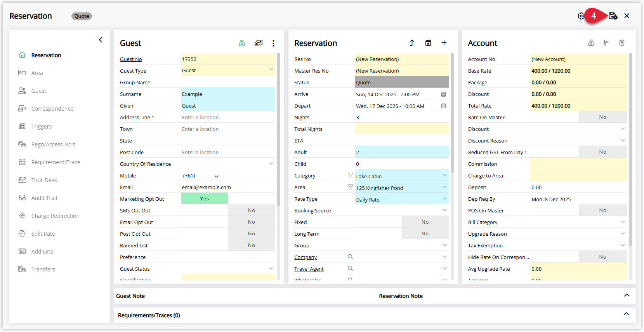Open the Guest panel three-dot menu

pos(273,43)
